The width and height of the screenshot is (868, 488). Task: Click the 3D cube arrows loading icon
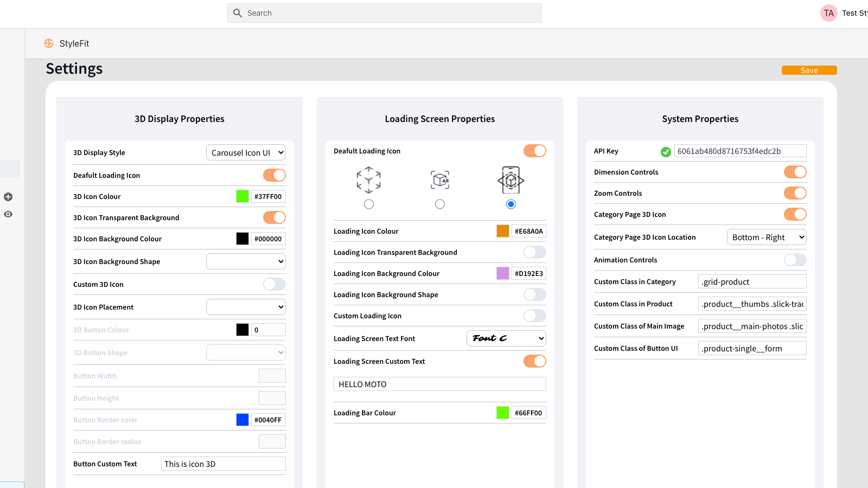click(369, 180)
